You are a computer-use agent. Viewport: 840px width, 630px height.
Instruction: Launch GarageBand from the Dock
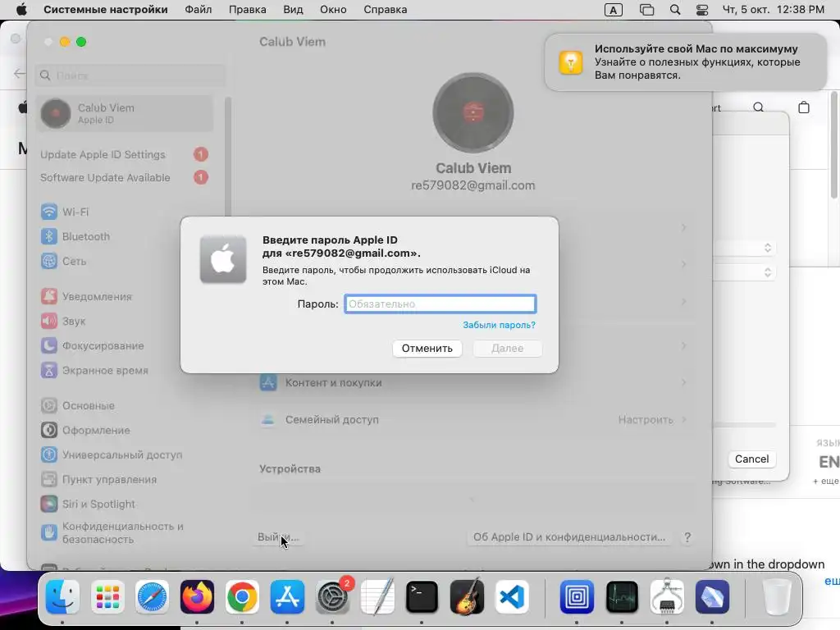(x=467, y=597)
